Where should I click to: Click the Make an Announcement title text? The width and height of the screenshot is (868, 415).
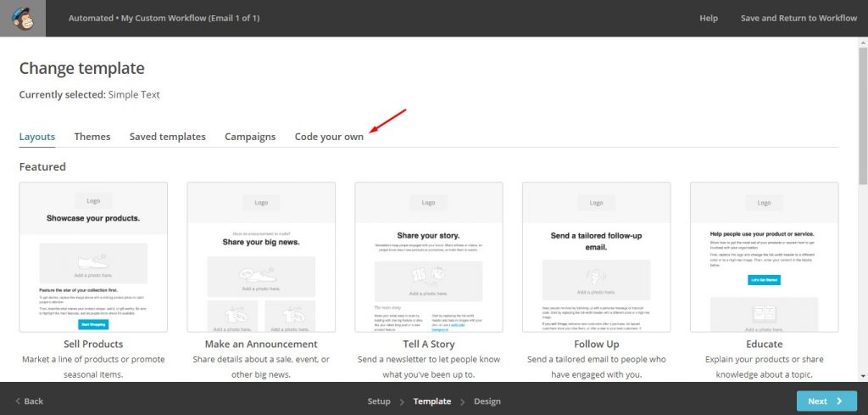pyautogui.click(x=261, y=344)
